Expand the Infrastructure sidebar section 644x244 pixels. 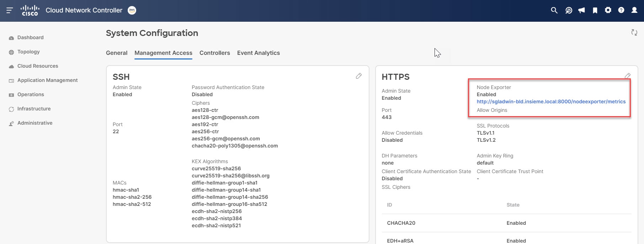(34, 109)
